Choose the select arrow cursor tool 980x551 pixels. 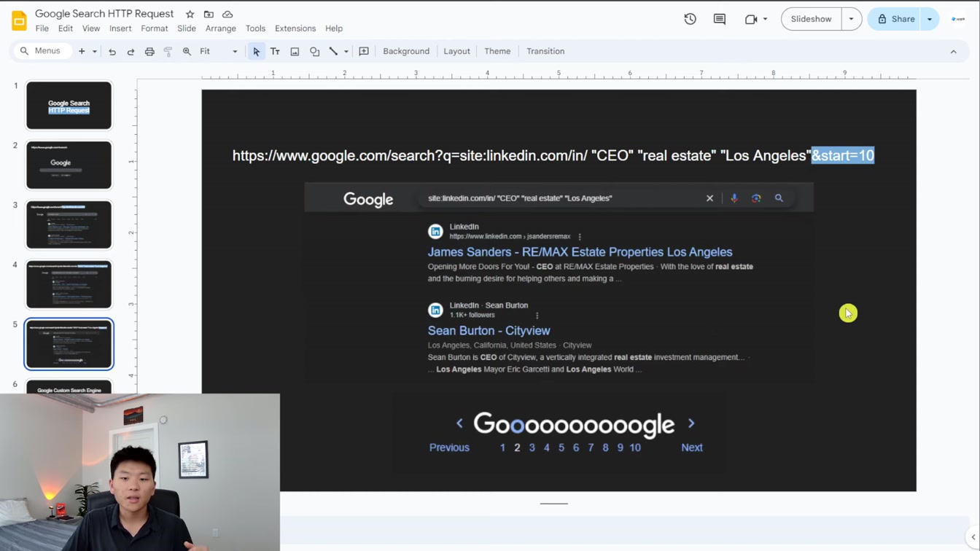click(x=256, y=51)
